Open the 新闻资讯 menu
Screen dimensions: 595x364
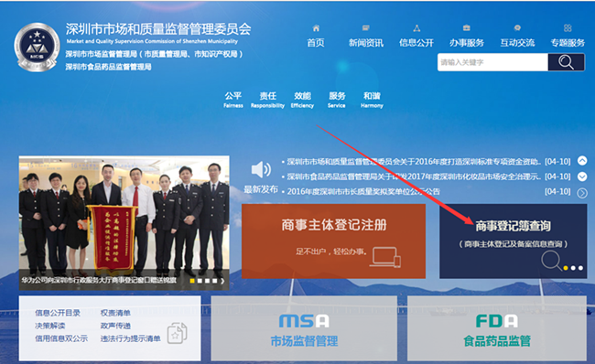pyautogui.click(x=366, y=43)
